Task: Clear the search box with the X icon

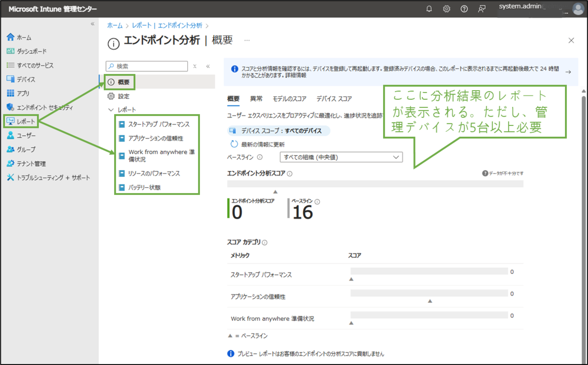Action: (x=195, y=66)
